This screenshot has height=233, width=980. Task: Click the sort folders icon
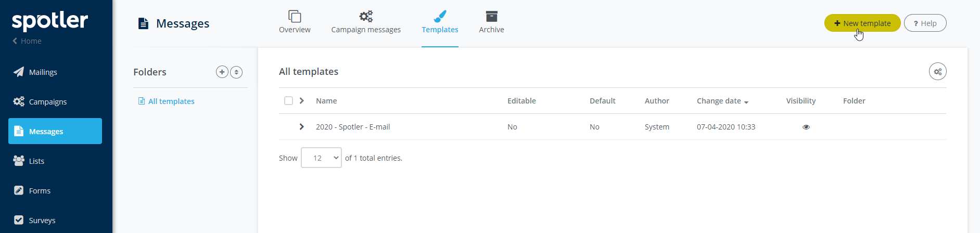236,72
